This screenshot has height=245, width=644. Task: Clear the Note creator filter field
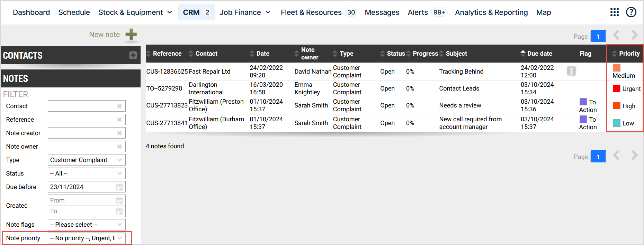pyautogui.click(x=119, y=133)
